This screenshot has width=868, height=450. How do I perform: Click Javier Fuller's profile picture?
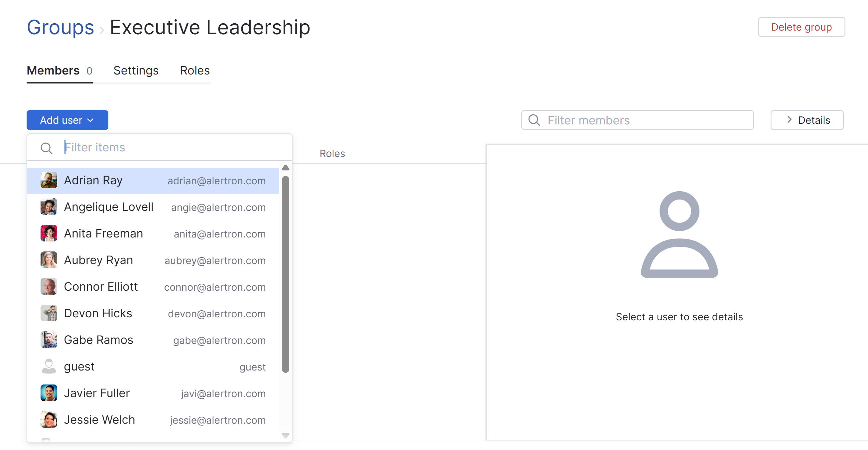pyautogui.click(x=49, y=393)
